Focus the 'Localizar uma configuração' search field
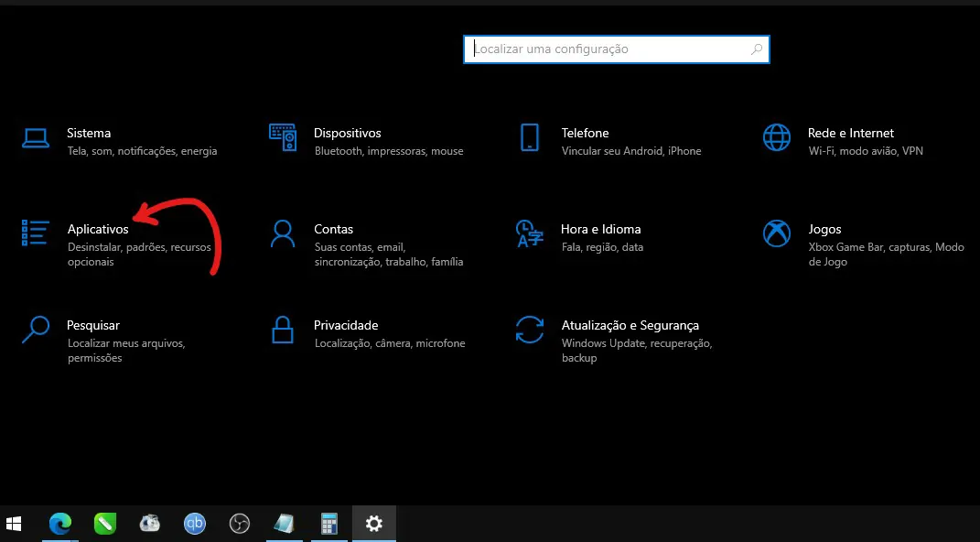Screen dimensions: 980x542 click(616, 49)
